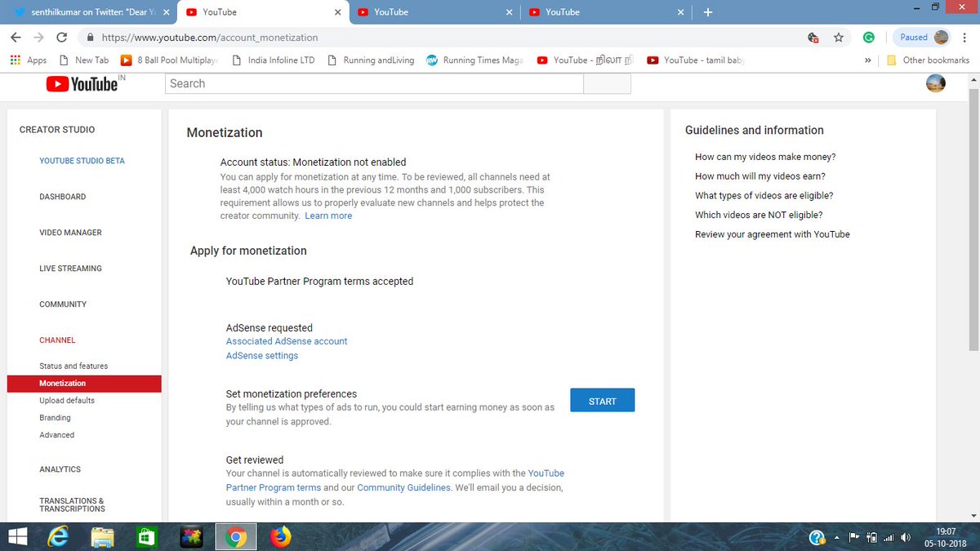Open Live Streaming in the sidebar
980x551 pixels.
(x=71, y=269)
